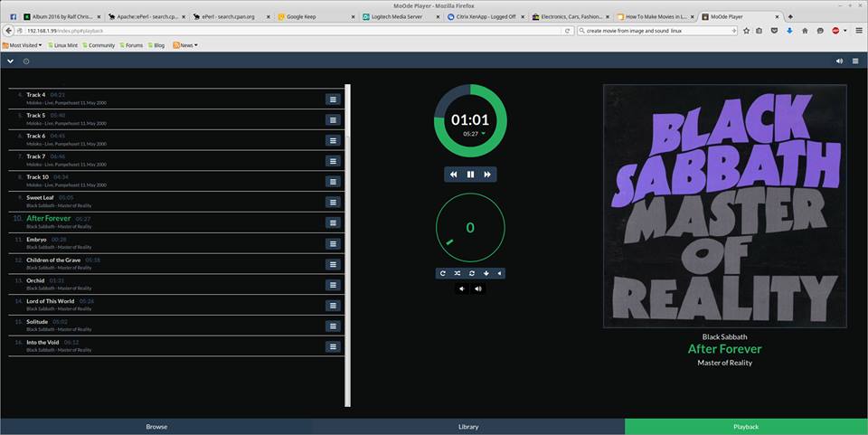Screen dimensions: 868x435
Task: Collapse header using the chevron down icon
Action: 11,61
